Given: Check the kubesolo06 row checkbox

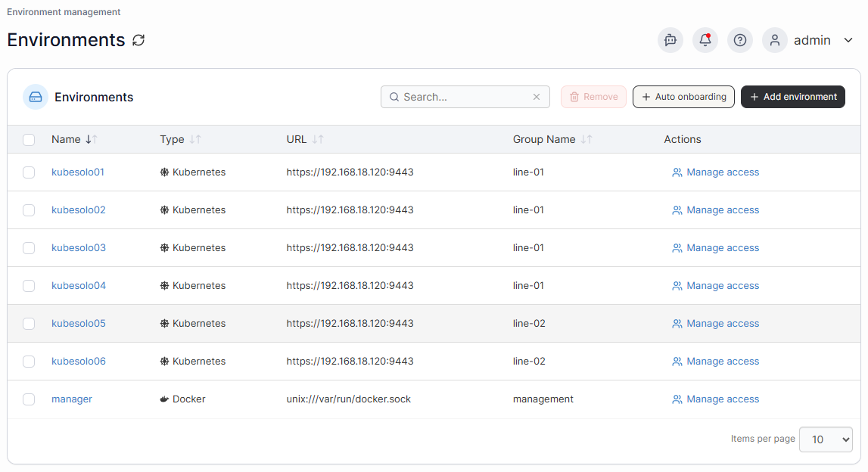Looking at the screenshot, I should coord(29,362).
